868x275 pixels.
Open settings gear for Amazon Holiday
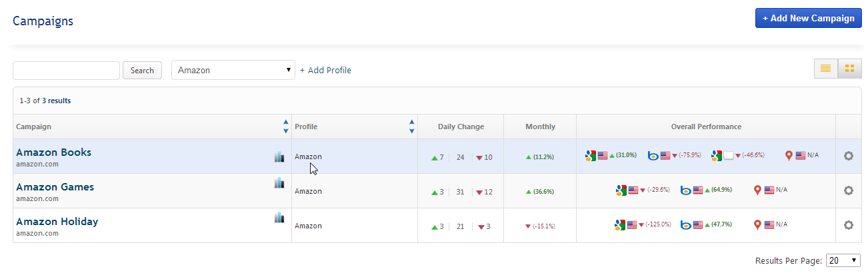849,225
